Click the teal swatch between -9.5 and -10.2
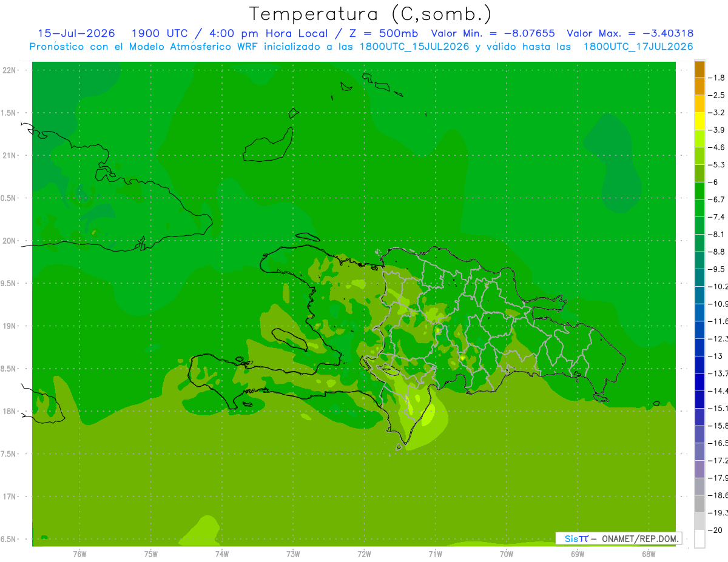Image resolution: width=728 pixels, height=562 pixels. tap(699, 278)
